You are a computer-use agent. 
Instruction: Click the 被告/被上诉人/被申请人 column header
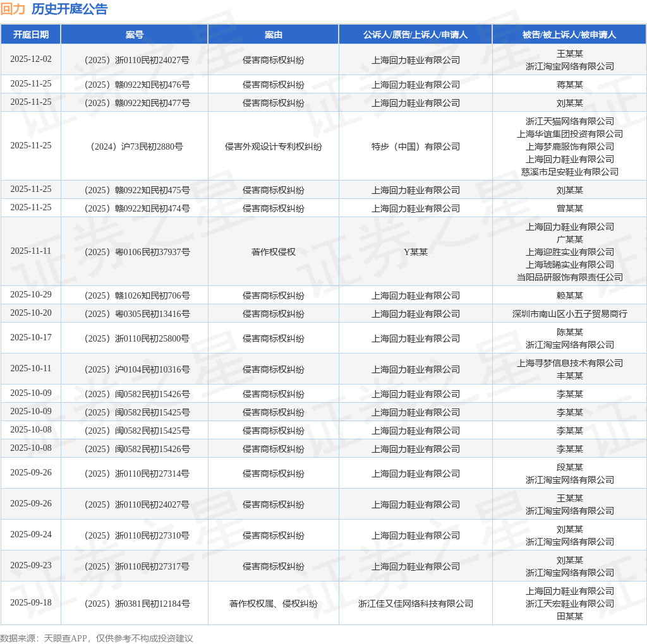click(x=569, y=35)
